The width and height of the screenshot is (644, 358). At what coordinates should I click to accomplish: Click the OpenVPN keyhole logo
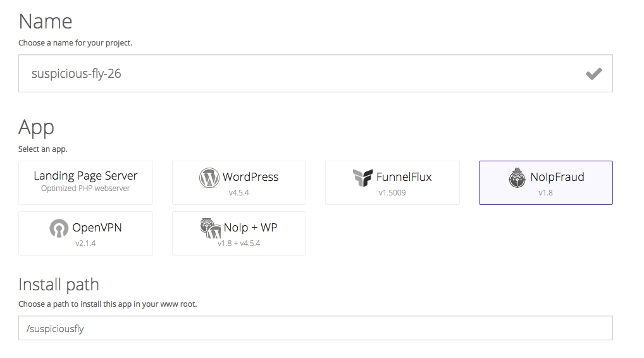[x=59, y=228]
